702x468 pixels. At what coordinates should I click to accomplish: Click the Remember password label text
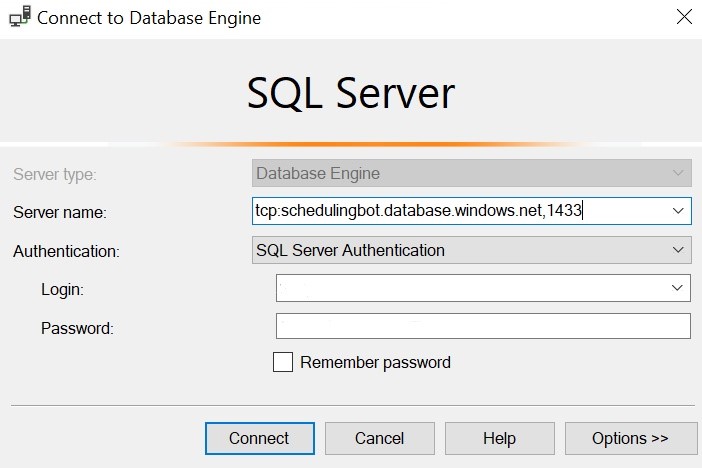click(x=375, y=362)
